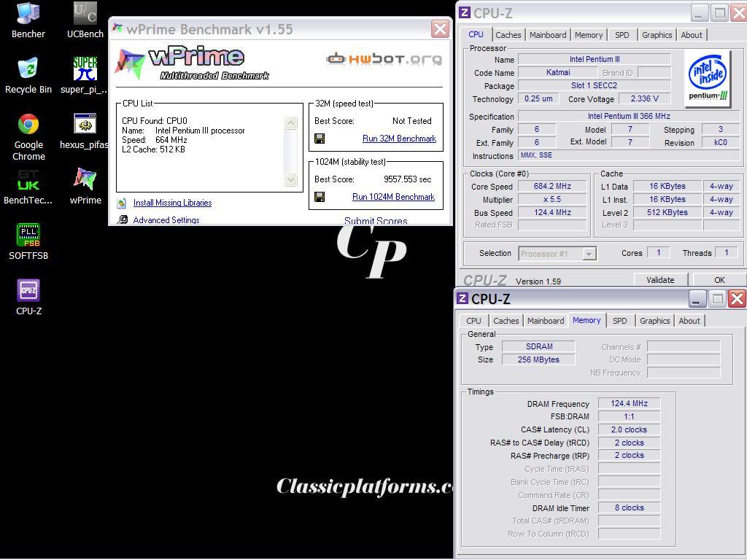
Task: Select CPU tab in upper CPU-Z window
Action: (x=476, y=34)
